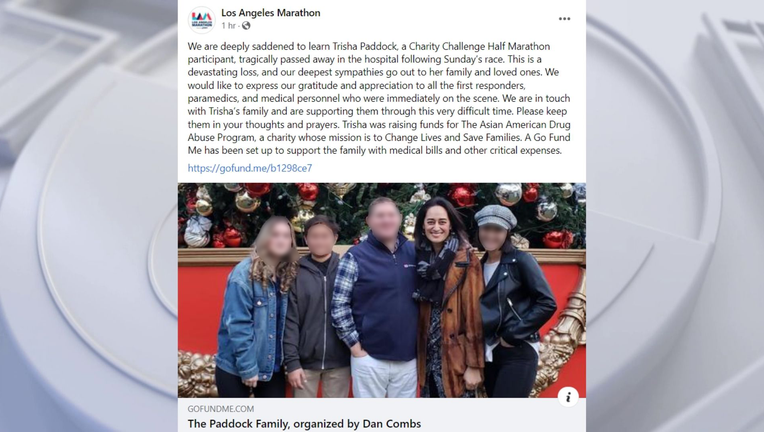Click the globe public visibility icon

click(x=246, y=26)
